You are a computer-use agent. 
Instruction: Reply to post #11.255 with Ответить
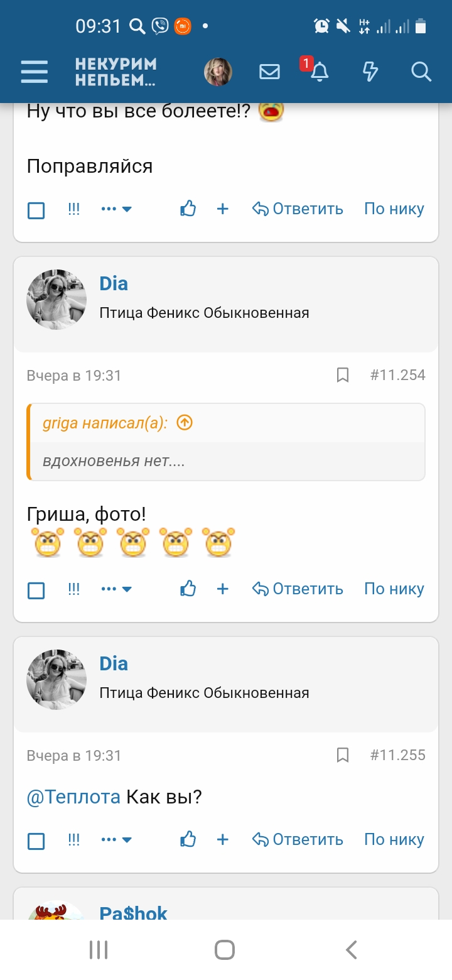(x=298, y=840)
